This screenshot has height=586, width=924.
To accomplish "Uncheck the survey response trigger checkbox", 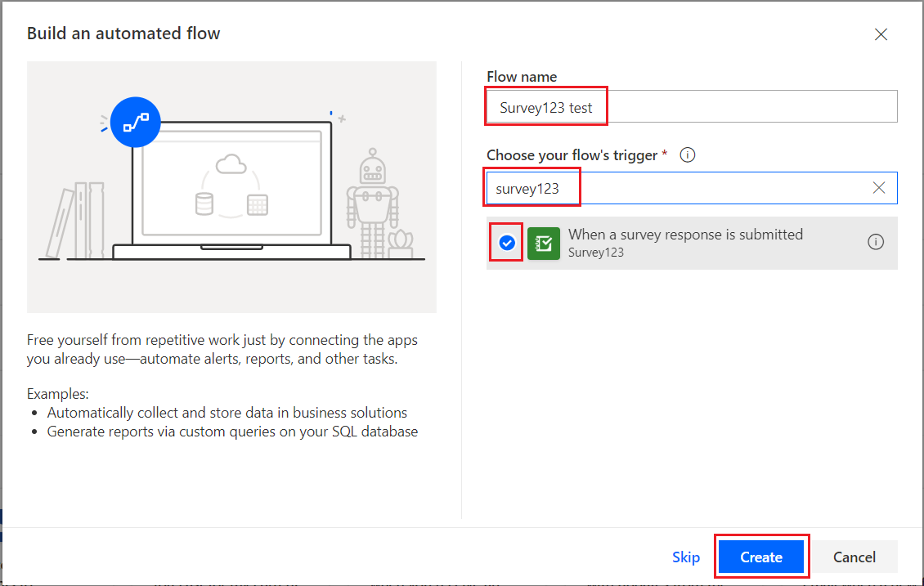I will (x=507, y=243).
